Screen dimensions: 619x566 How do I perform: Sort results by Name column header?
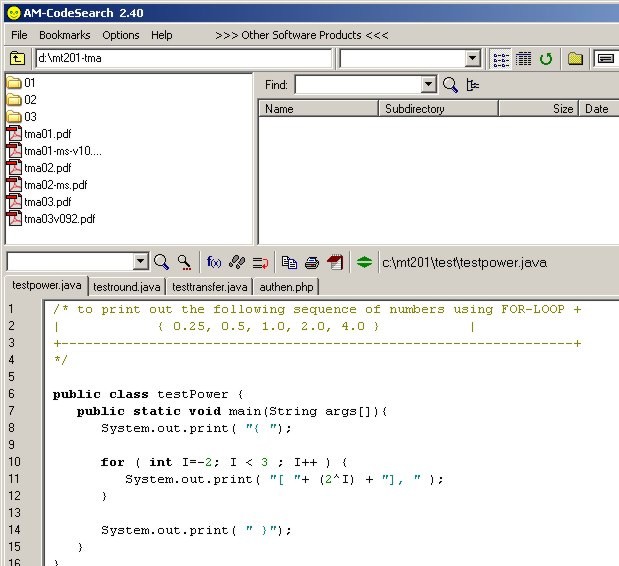pos(318,109)
